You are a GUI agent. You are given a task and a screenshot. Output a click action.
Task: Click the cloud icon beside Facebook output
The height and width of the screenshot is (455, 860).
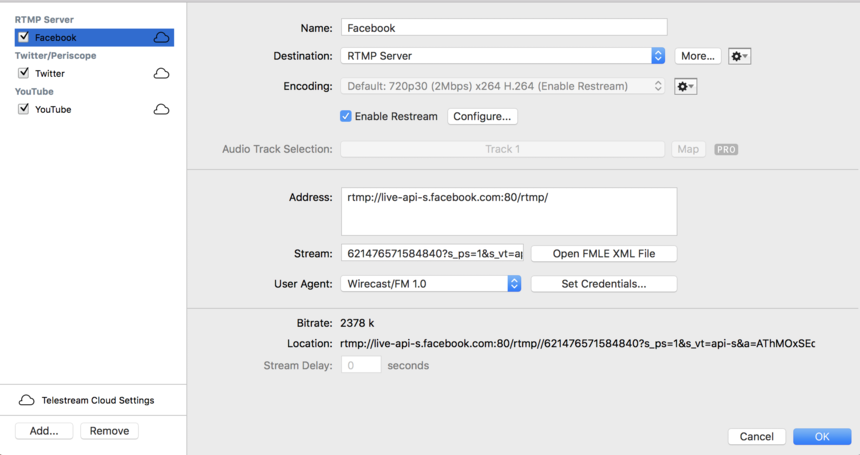pos(161,37)
